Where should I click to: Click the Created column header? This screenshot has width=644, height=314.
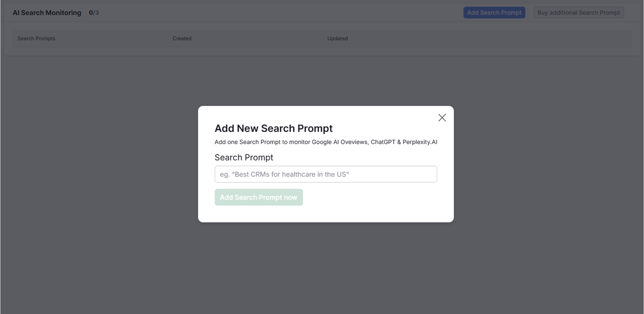182,38
